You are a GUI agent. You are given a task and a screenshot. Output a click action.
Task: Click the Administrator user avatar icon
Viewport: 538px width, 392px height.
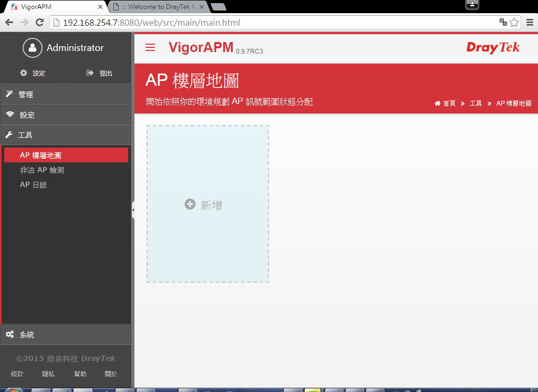(x=33, y=48)
